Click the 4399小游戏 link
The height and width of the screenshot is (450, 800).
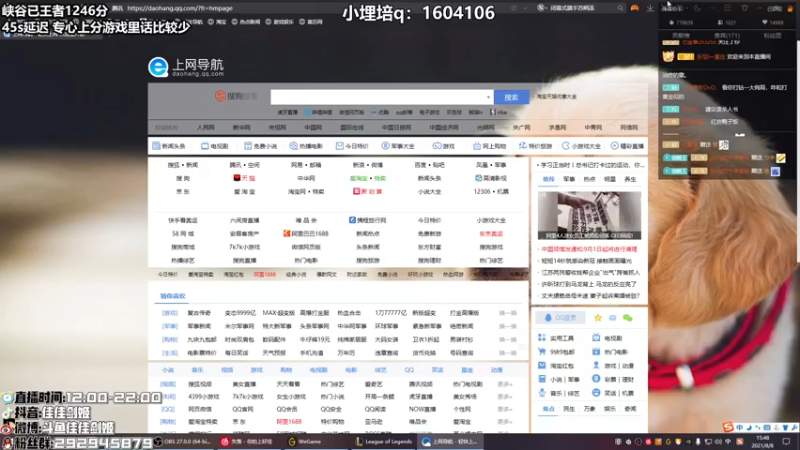(204, 396)
